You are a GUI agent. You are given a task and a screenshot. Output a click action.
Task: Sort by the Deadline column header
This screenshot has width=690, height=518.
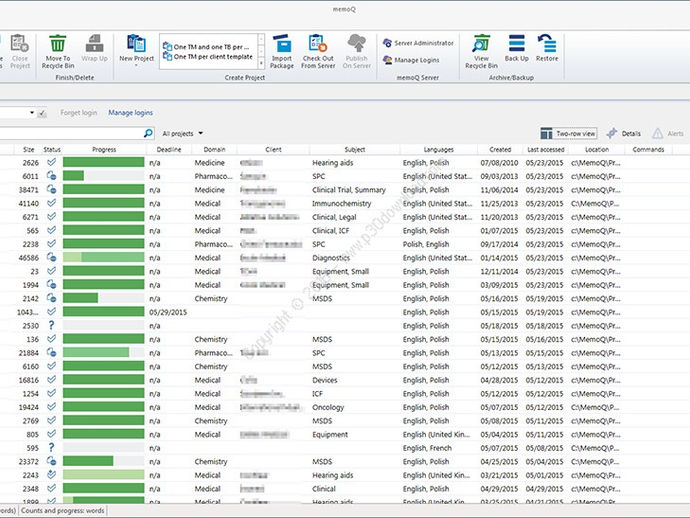click(169, 150)
